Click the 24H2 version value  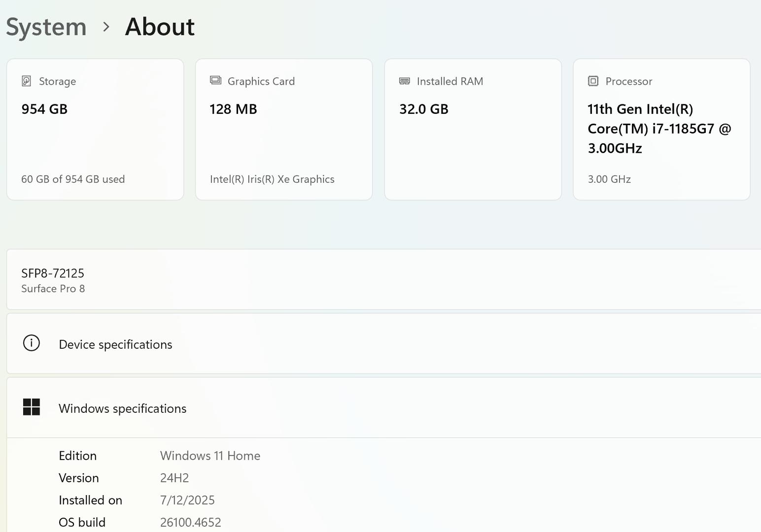174,478
